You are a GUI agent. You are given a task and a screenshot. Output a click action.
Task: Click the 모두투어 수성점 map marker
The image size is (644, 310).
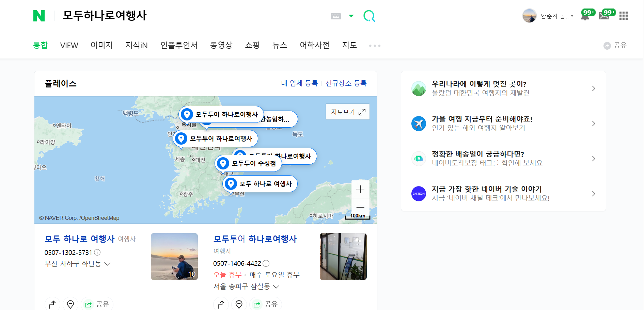click(248, 163)
